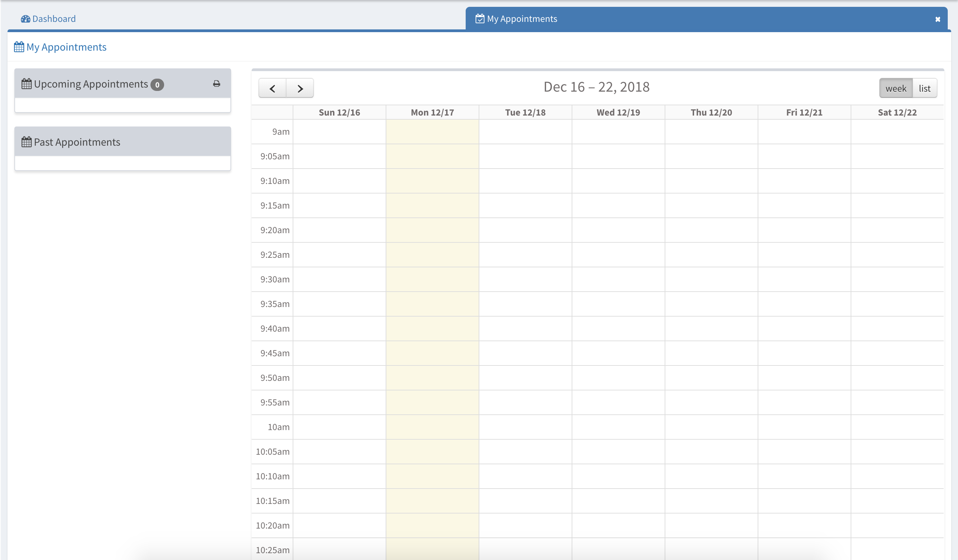The height and width of the screenshot is (560, 958).
Task: Click the Mon 12/17 column header
Action: click(x=432, y=112)
